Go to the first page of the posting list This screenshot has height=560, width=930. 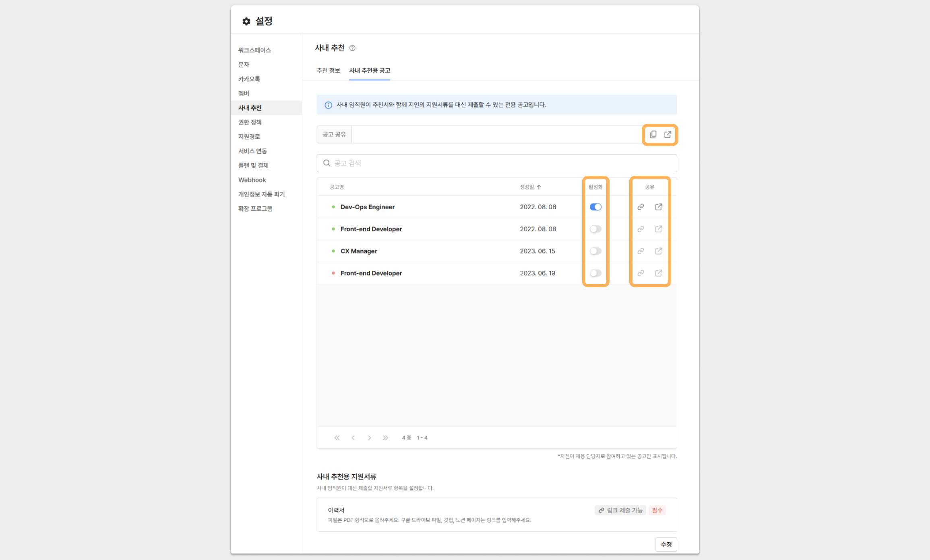(x=337, y=438)
